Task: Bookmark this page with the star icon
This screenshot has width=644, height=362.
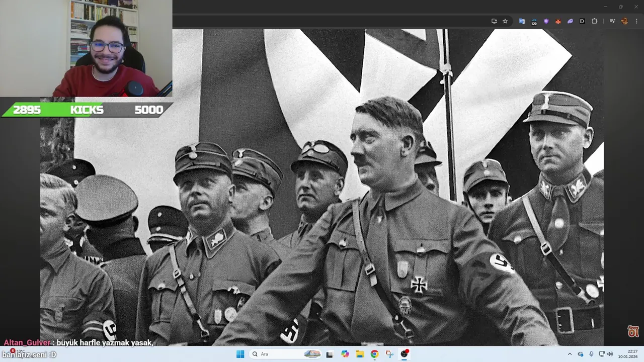Action: point(505,21)
